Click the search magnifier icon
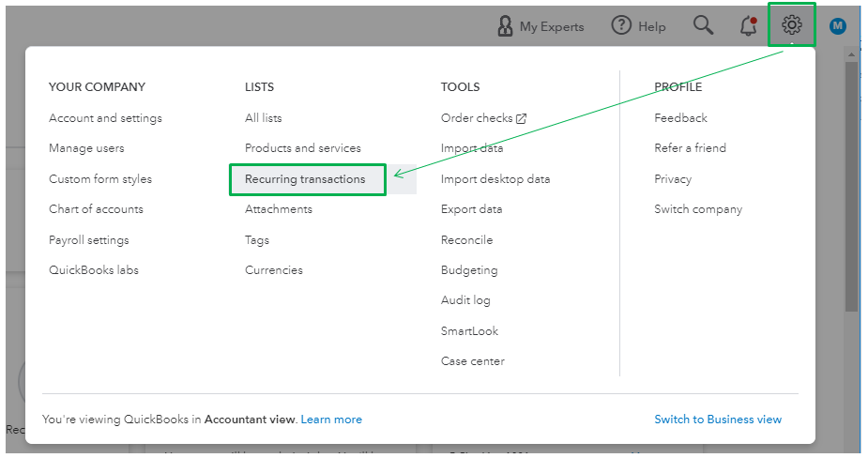The image size is (868, 458). [x=703, y=25]
